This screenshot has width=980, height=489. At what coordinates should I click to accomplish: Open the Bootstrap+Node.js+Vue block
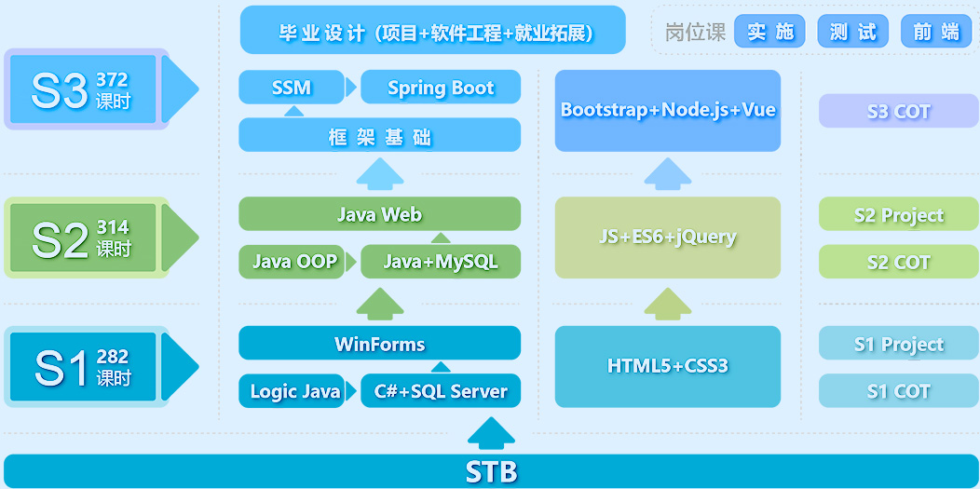click(668, 110)
